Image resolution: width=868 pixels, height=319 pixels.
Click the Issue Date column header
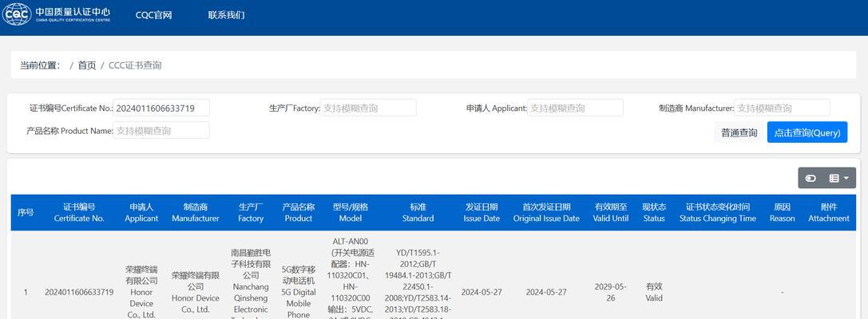[x=482, y=213]
